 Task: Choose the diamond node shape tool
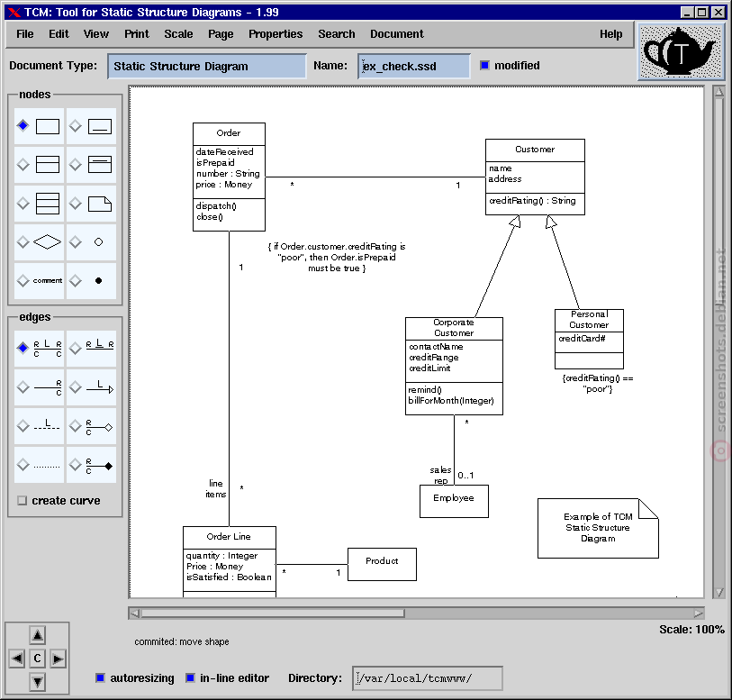tap(40, 242)
